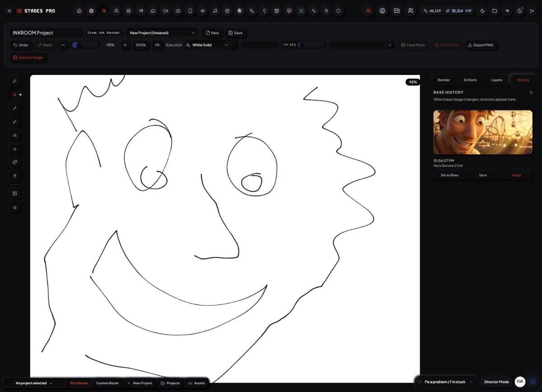The height and width of the screenshot is (392, 542).
Task: Open the lightbulb icon in top navigation
Action: click(x=265, y=11)
